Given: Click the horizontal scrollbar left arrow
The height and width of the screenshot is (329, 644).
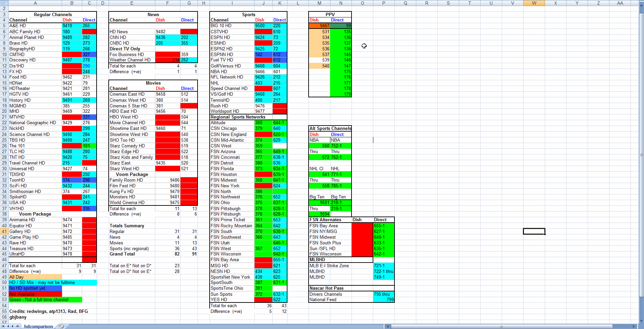Looking at the screenshot, I should [388, 326].
